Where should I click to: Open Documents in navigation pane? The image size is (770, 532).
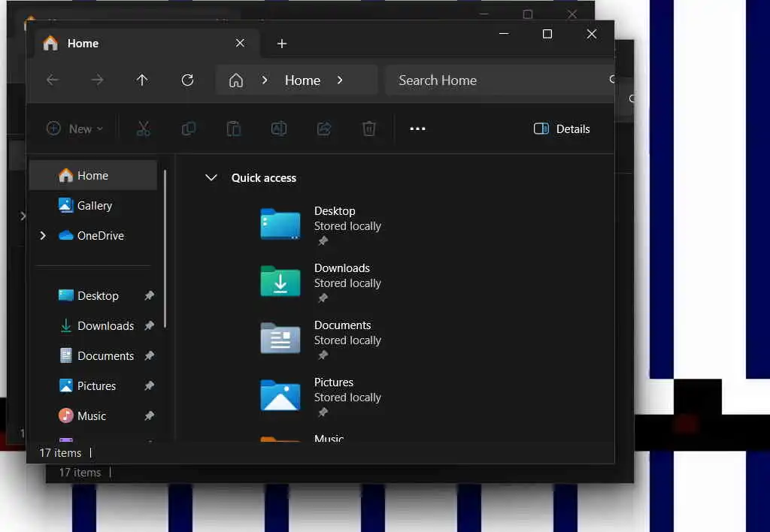coord(105,356)
